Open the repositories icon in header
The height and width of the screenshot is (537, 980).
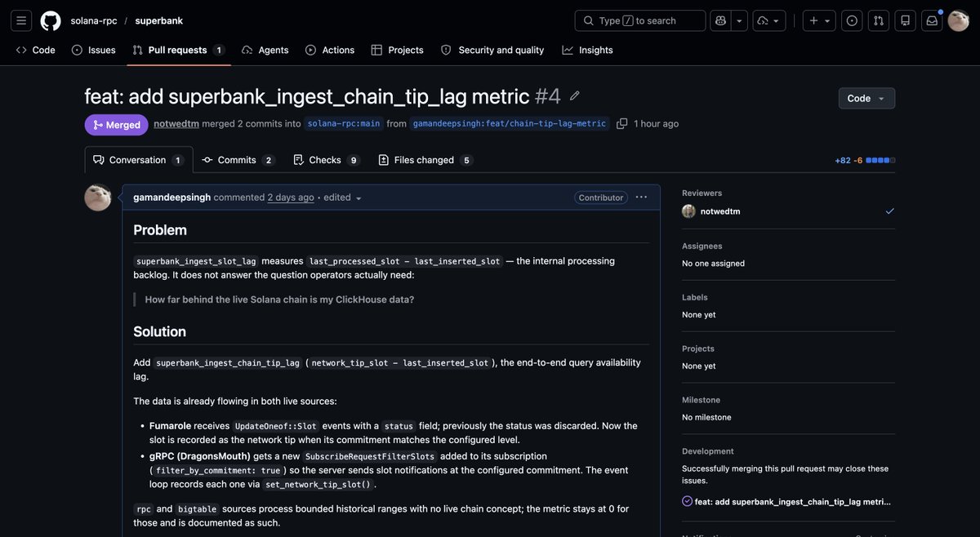[905, 20]
